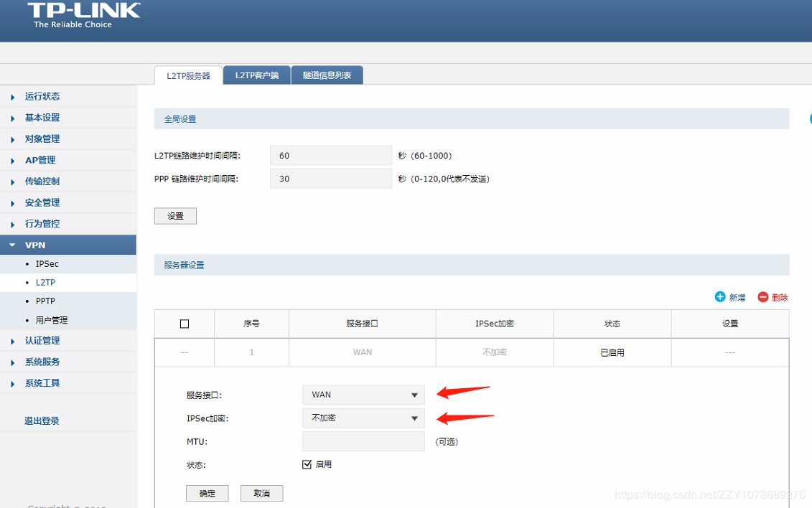Expand the 安全管理 menu arrow
Image resolution: width=812 pixels, height=508 pixels.
pyautogui.click(x=12, y=203)
